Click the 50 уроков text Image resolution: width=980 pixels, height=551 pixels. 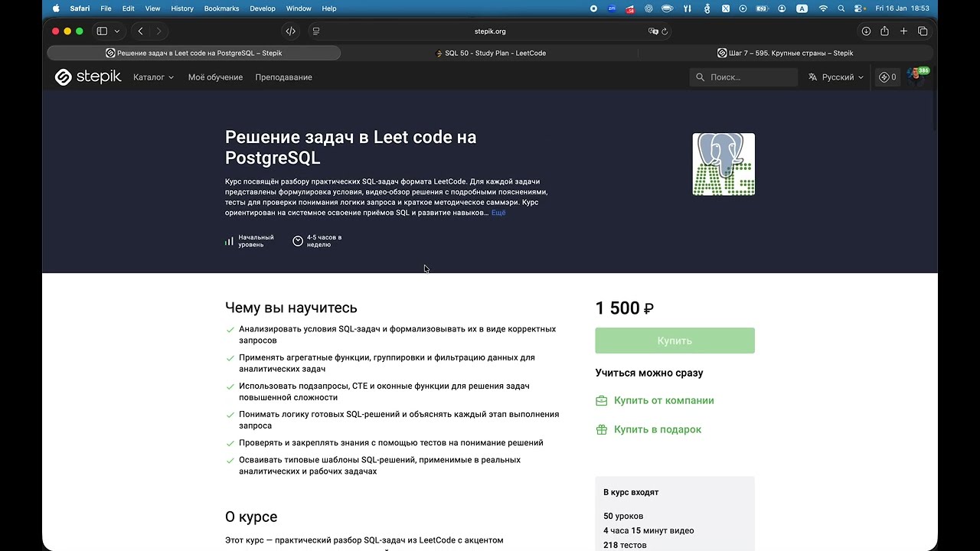coord(623,516)
